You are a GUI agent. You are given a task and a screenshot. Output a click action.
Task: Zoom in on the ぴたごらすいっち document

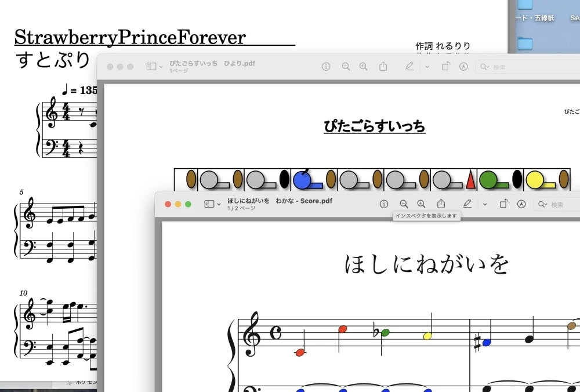(363, 66)
